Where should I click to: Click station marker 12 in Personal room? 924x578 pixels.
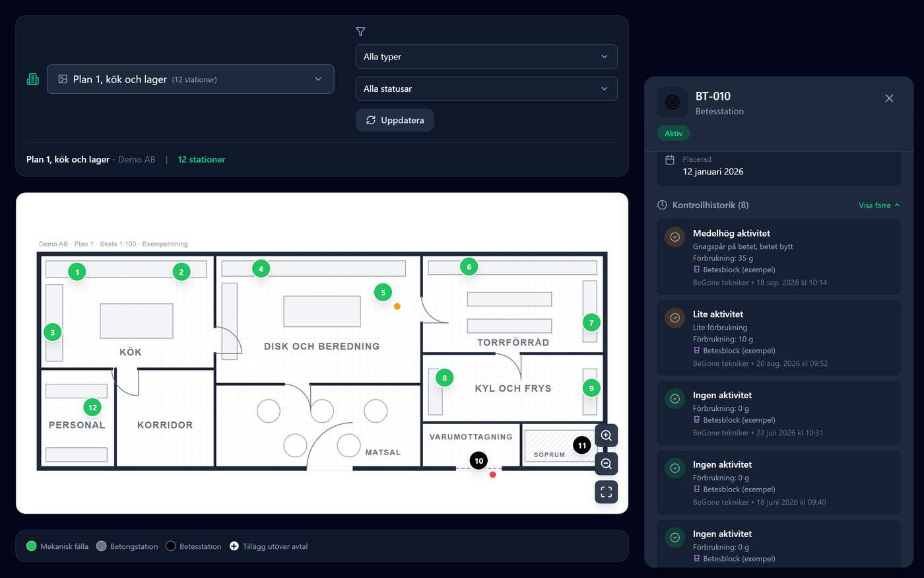(x=93, y=408)
